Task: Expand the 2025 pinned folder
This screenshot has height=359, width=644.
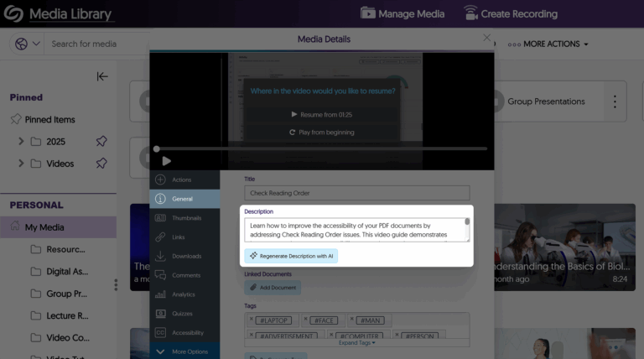Action: (21, 141)
